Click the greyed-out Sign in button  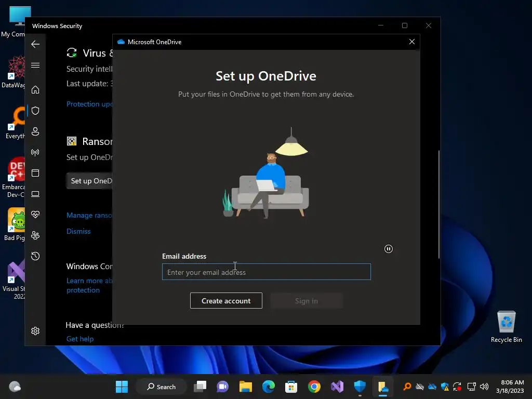(307, 301)
